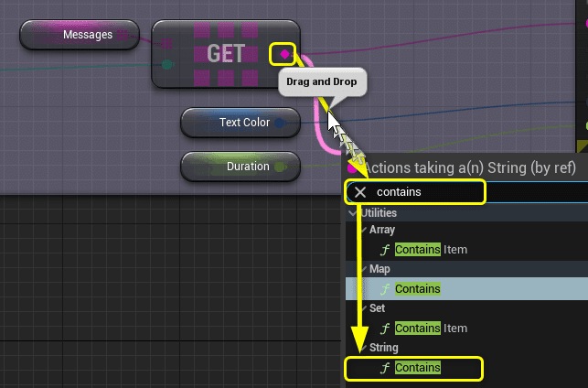Collapse the String subcategory
Viewport: 588px width, 388px height.
tap(363, 348)
